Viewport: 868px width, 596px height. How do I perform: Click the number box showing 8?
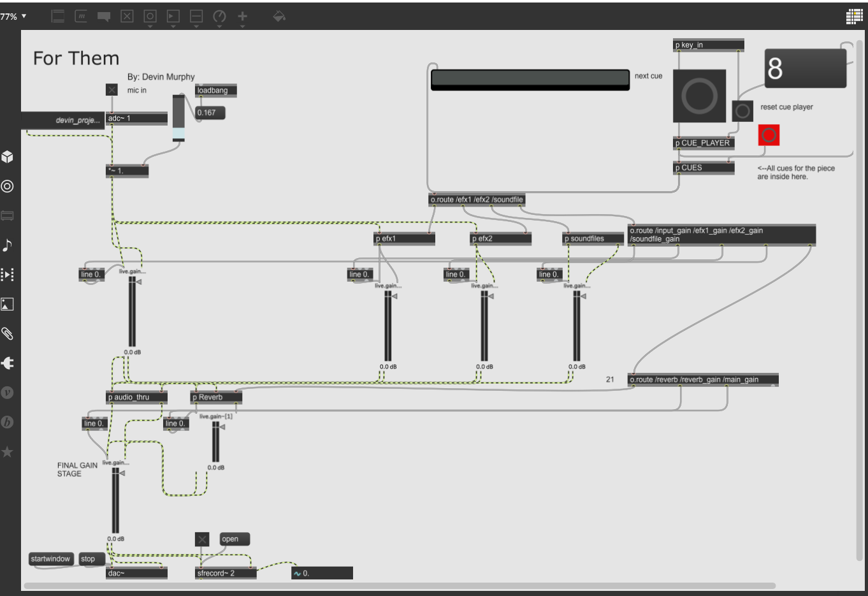[x=805, y=68]
